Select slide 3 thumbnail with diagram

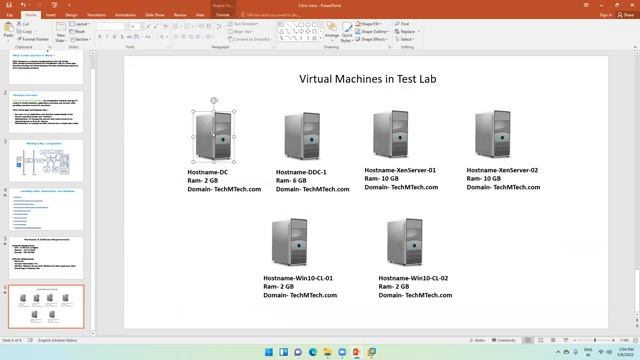click(46, 160)
